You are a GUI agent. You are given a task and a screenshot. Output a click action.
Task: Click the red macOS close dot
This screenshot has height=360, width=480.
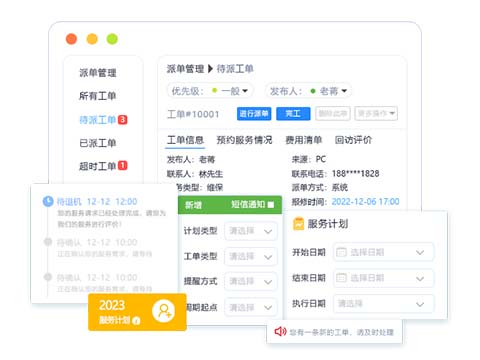click(71, 39)
